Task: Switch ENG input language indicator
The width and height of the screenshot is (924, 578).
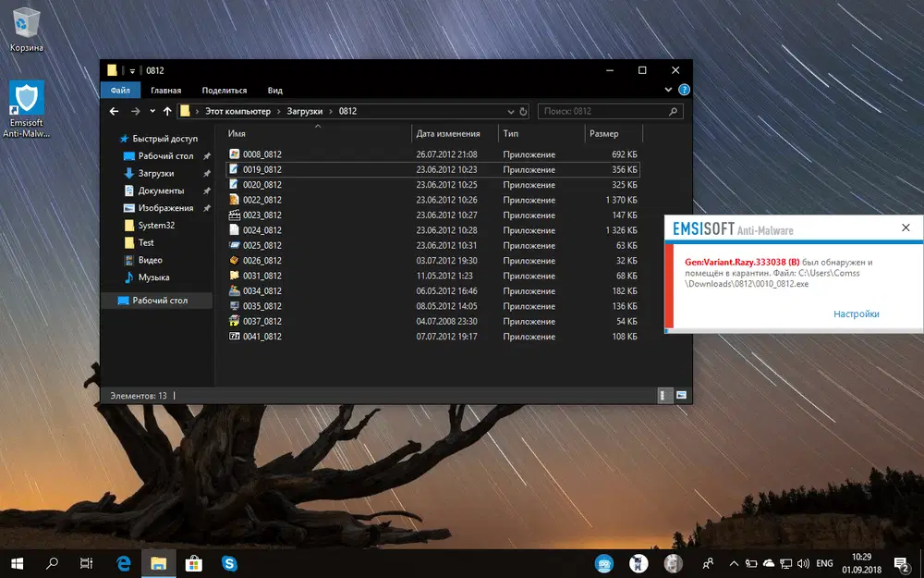Action: pos(825,564)
